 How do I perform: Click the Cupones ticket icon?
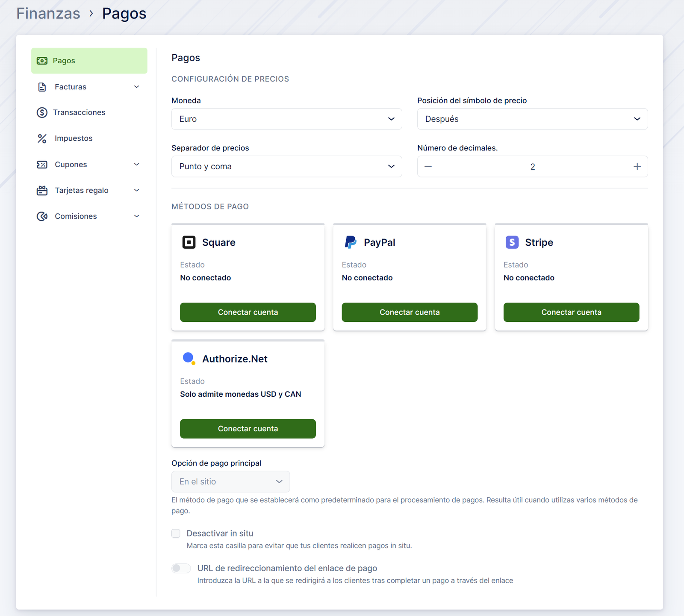tap(42, 165)
